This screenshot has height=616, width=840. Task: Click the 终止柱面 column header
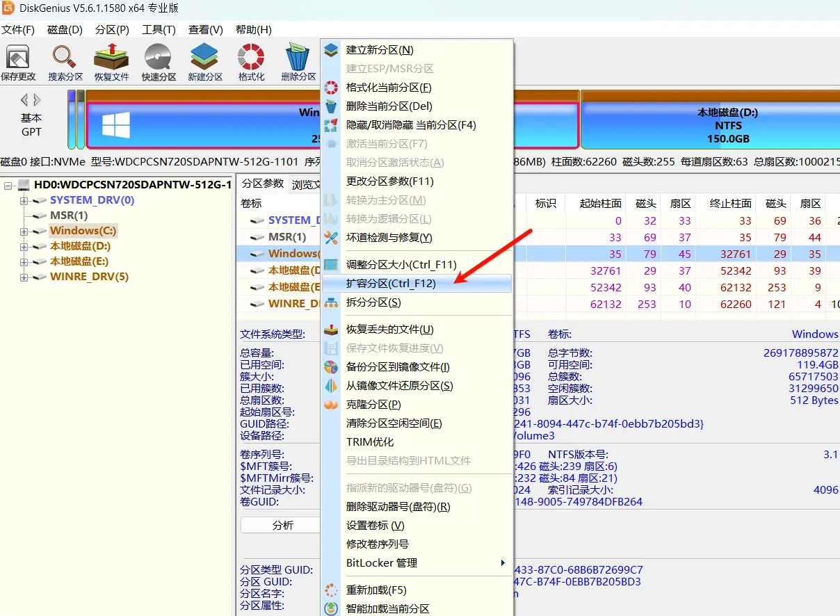coord(730,204)
